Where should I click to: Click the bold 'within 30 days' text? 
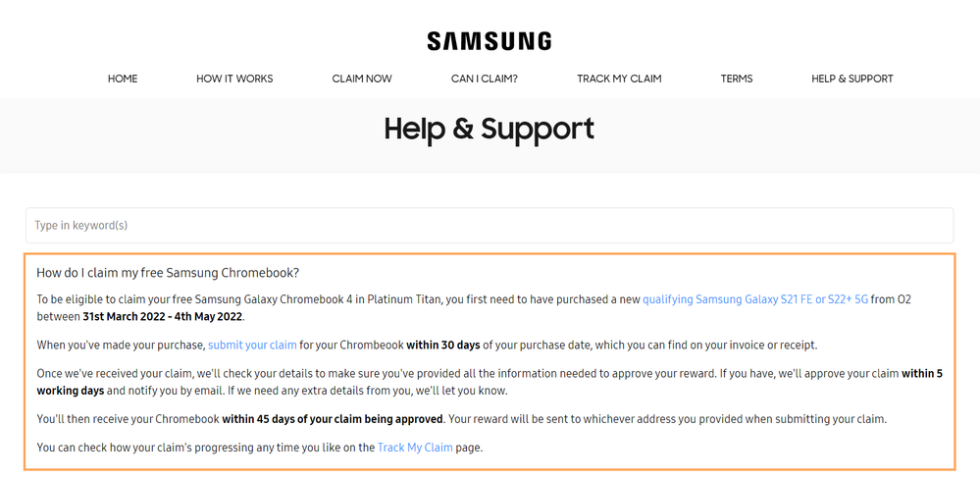(x=443, y=346)
